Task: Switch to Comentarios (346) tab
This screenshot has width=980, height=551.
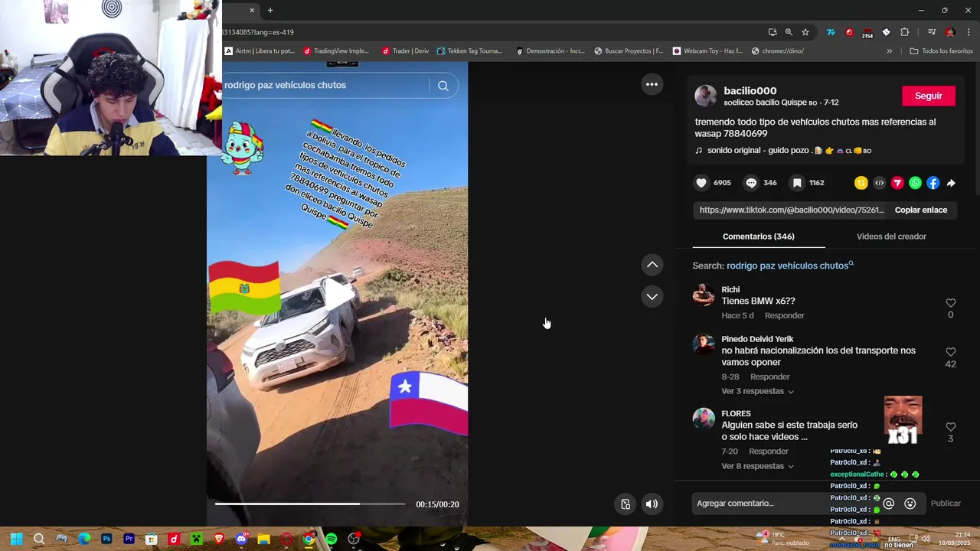Action: (x=759, y=236)
